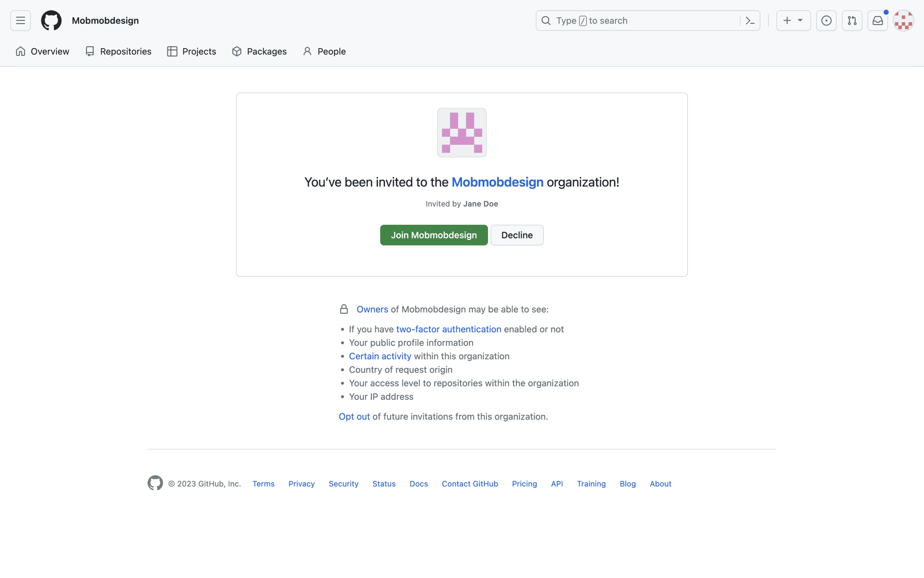Open the Issues icon in header
924x578 pixels.
(x=826, y=21)
